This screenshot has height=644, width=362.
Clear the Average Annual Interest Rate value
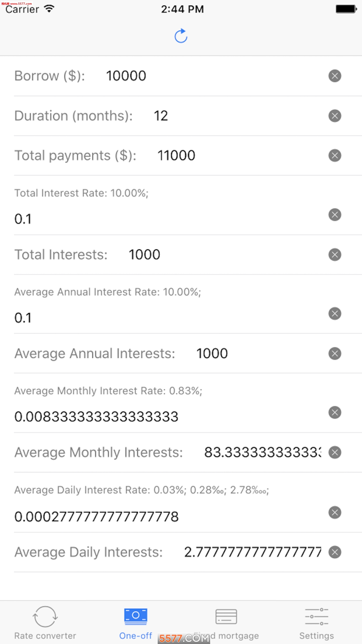335,314
